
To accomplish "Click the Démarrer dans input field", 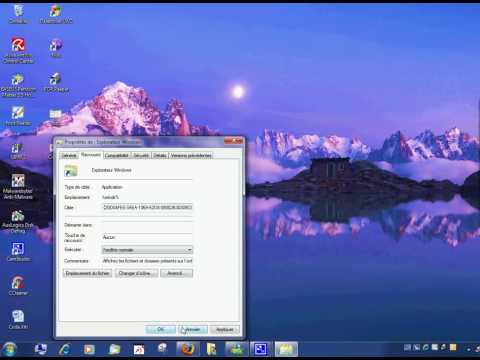I will point(147,225).
